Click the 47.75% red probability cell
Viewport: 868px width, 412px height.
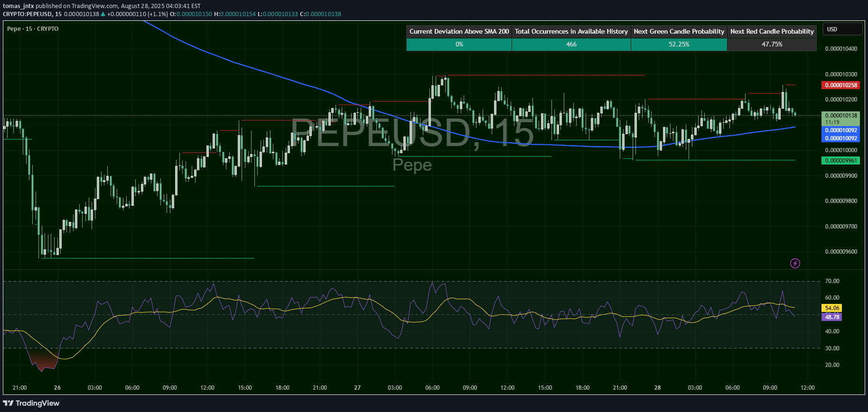click(772, 44)
